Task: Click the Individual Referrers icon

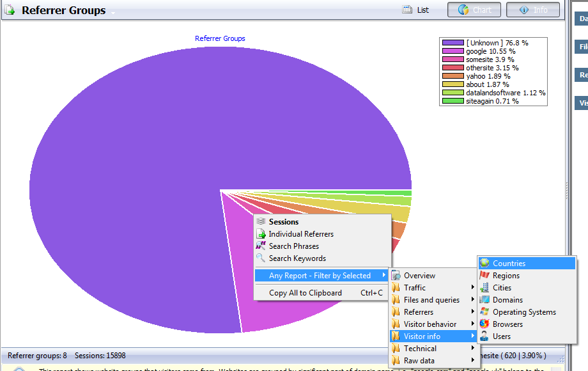Action: pyautogui.click(x=261, y=234)
